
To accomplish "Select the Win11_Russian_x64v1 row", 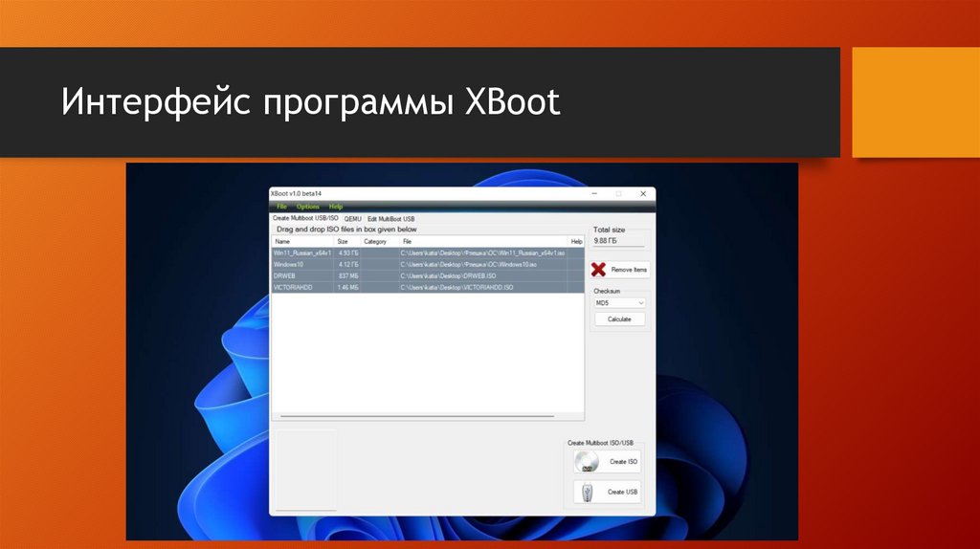I will pyautogui.click(x=428, y=253).
